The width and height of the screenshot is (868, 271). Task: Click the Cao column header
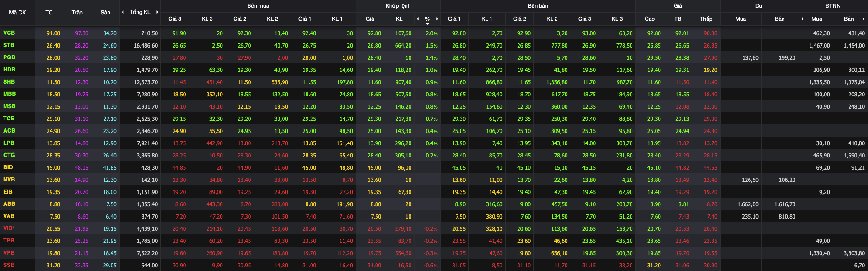tap(650, 19)
